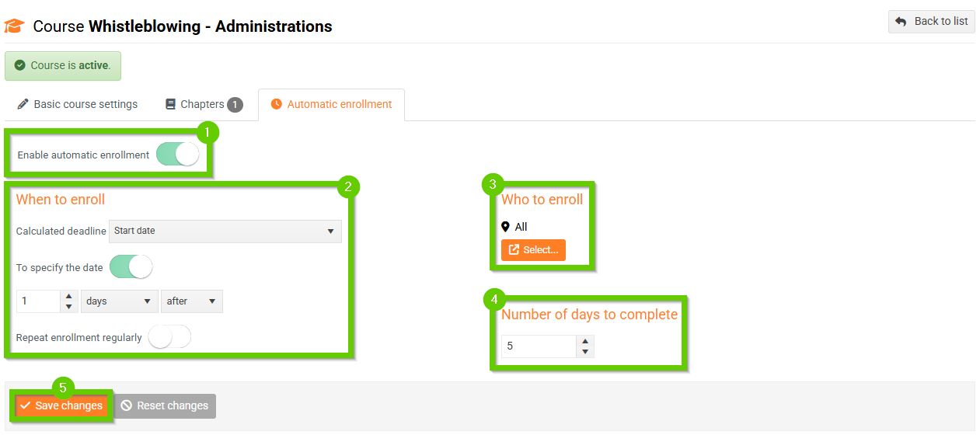Expand the after/before dropdown
The width and height of the screenshot is (980, 435).
[191, 301]
